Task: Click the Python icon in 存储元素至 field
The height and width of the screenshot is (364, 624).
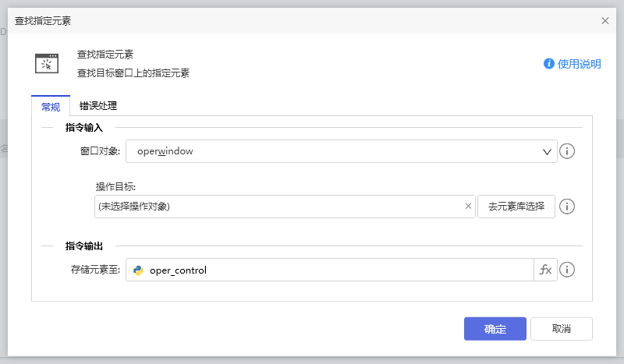Action: click(139, 270)
